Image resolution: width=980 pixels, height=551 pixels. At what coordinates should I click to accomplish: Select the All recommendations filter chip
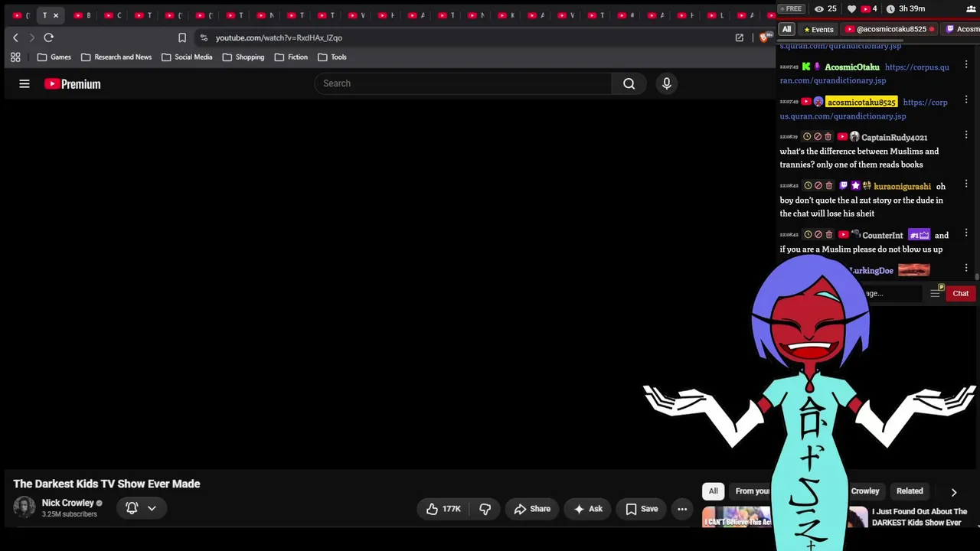[x=714, y=491]
